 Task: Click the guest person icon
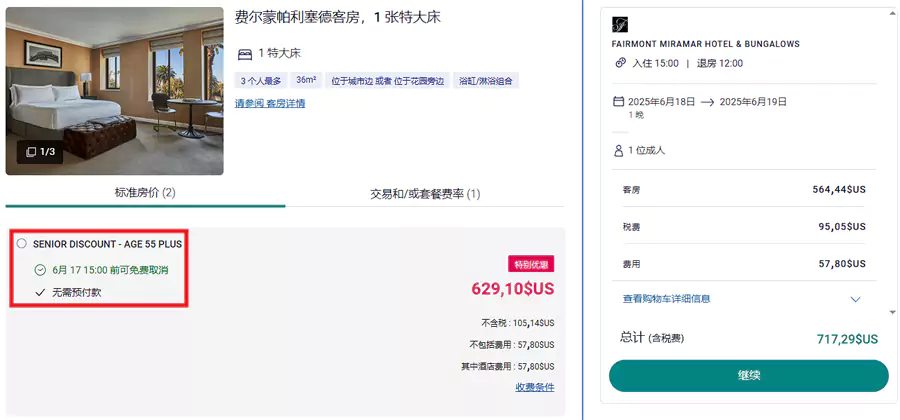coord(618,150)
